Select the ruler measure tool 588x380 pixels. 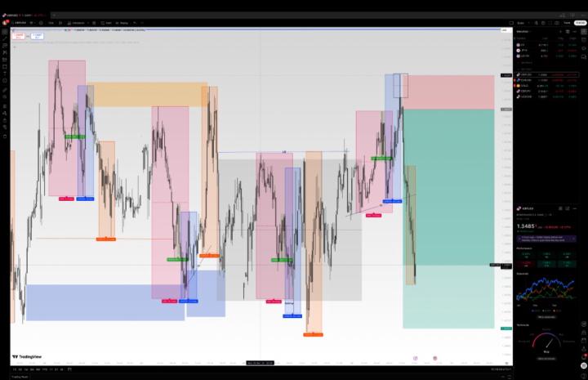5,91
